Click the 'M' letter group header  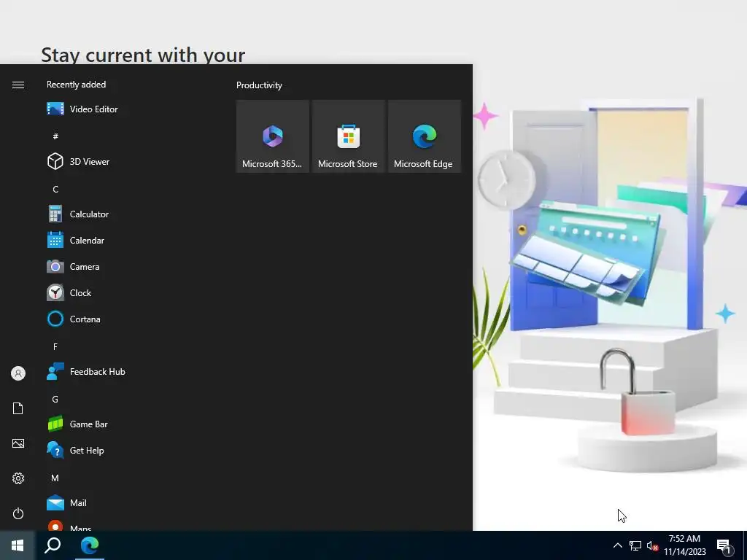(x=55, y=478)
